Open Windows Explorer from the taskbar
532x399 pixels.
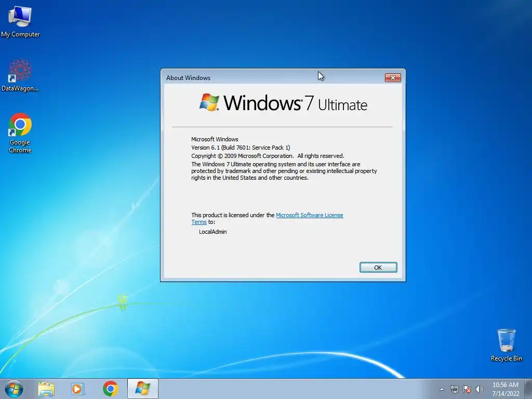tap(46, 389)
